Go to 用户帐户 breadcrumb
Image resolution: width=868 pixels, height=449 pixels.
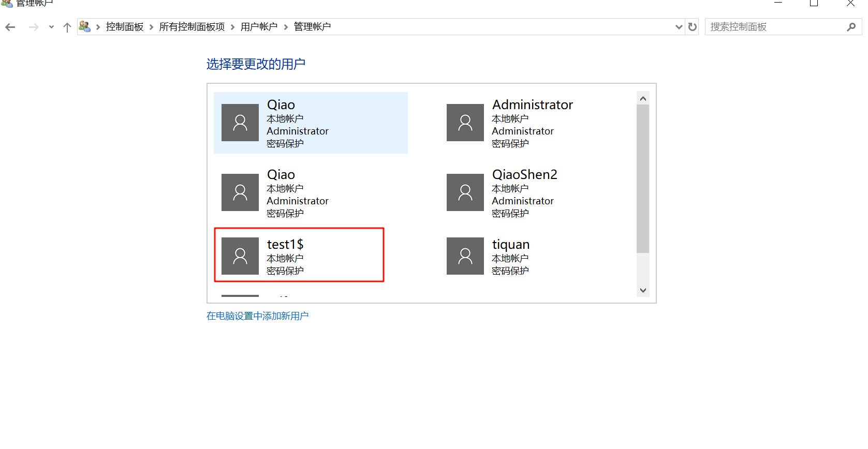(259, 27)
